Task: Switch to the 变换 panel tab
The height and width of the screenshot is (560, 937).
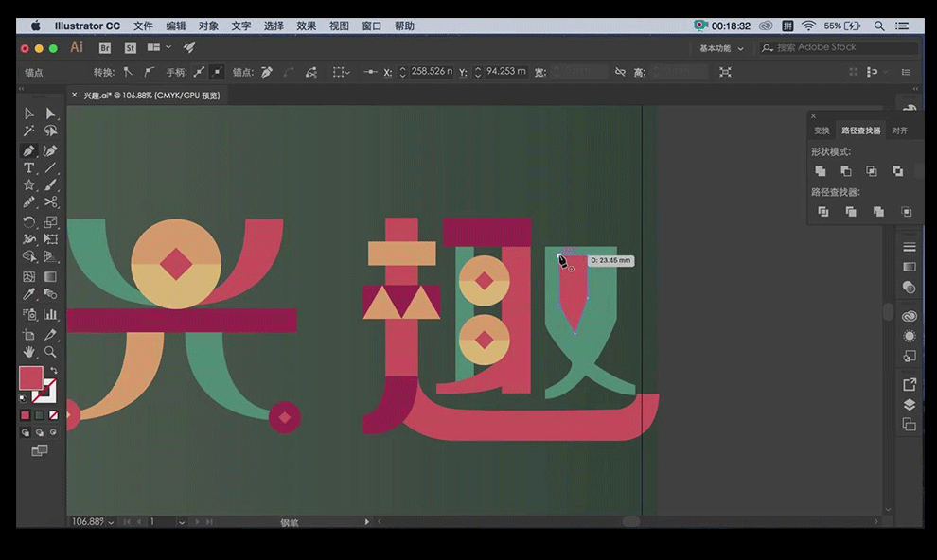Action: [x=822, y=131]
